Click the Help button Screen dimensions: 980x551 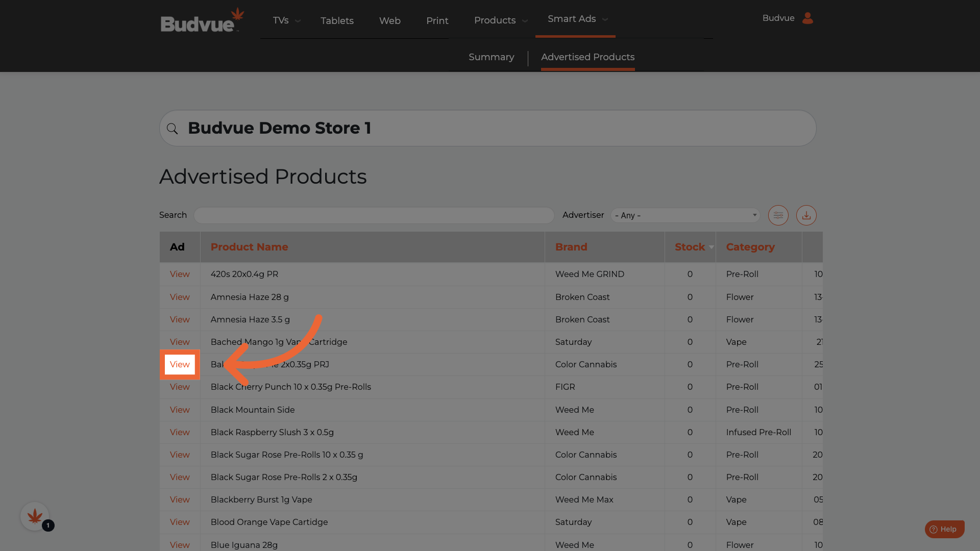[944, 529]
